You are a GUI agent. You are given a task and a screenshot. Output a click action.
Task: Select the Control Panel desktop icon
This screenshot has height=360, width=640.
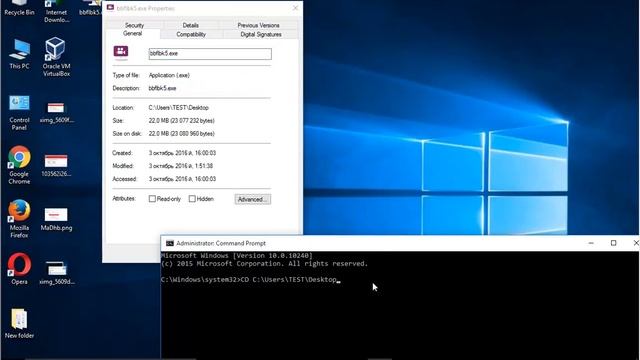click(19, 113)
